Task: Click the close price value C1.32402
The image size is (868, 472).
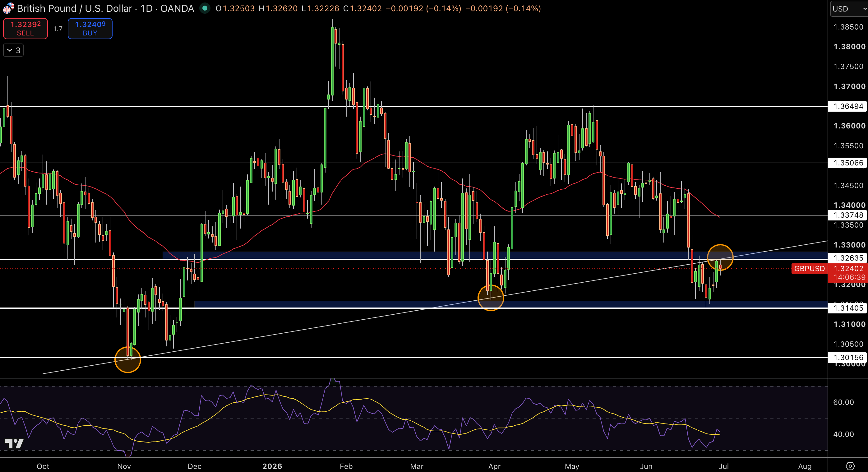Action: [x=362, y=8]
